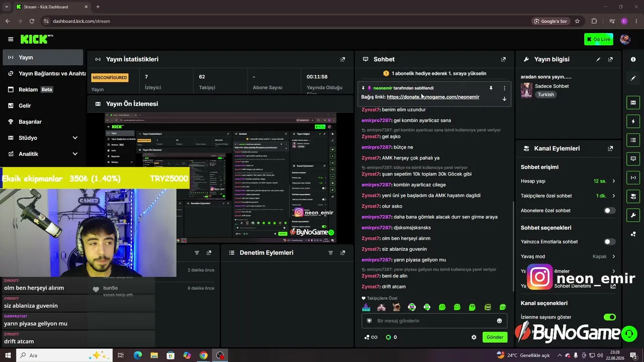
Task: Send the message with Gönder button
Action: pos(495,337)
